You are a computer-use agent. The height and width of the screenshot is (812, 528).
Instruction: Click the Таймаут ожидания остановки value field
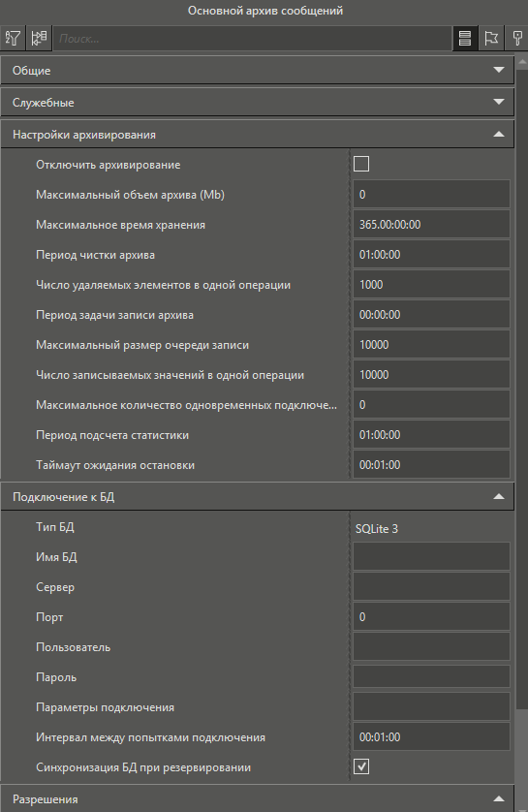pos(431,464)
